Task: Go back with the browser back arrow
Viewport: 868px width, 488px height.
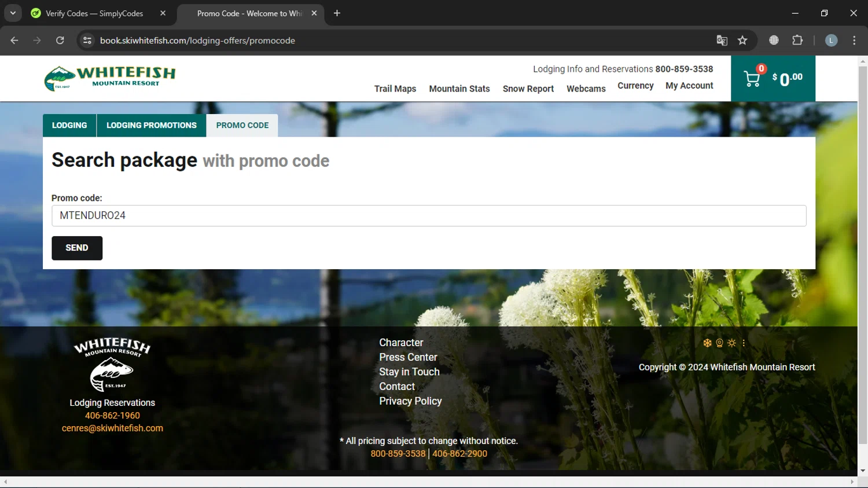Action: pos(14,41)
